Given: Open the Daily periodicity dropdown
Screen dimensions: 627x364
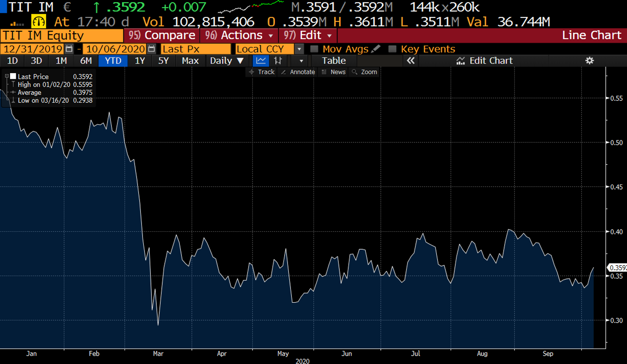Looking at the screenshot, I should tap(227, 61).
